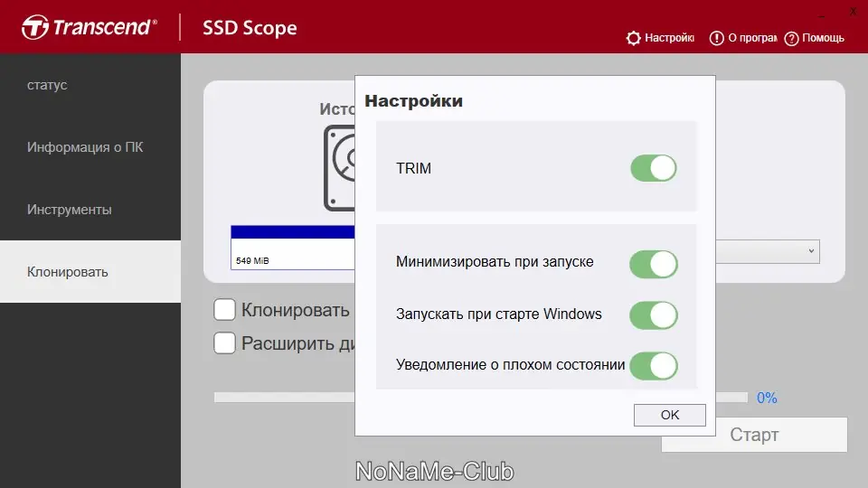Click the 549 MiB partition block
The width and height of the screenshot is (868, 488).
[x=293, y=254]
